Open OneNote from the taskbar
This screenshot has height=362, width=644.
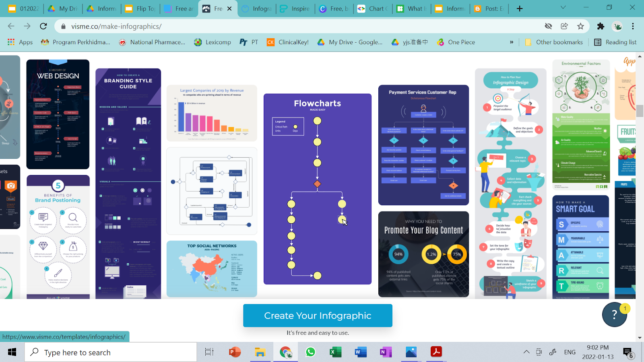(x=386, y=352)
